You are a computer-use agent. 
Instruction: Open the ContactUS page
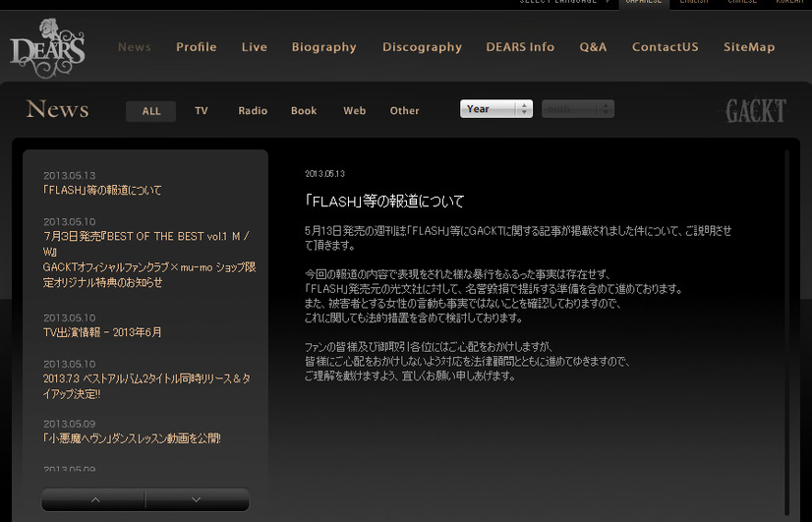point(665,47)
